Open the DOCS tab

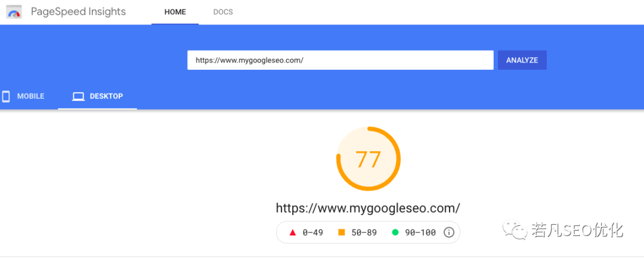coord(223,13)
